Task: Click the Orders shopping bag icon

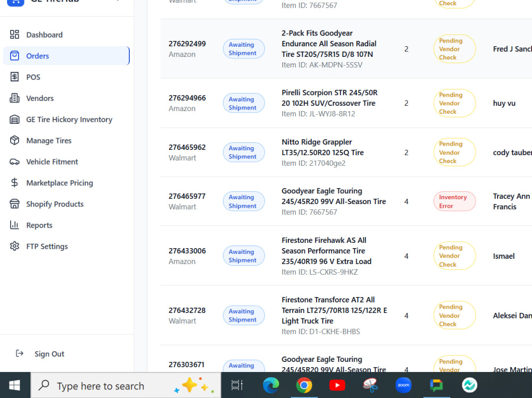Action: 14,56
